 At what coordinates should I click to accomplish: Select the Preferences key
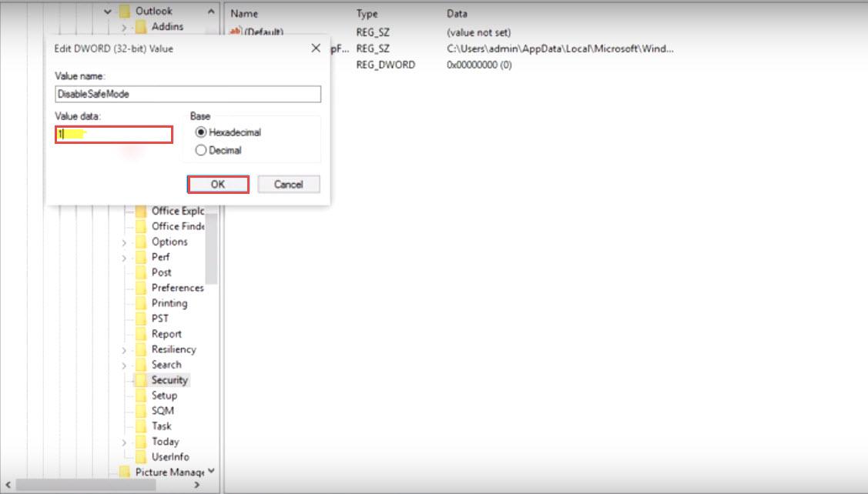pos(178,288)
